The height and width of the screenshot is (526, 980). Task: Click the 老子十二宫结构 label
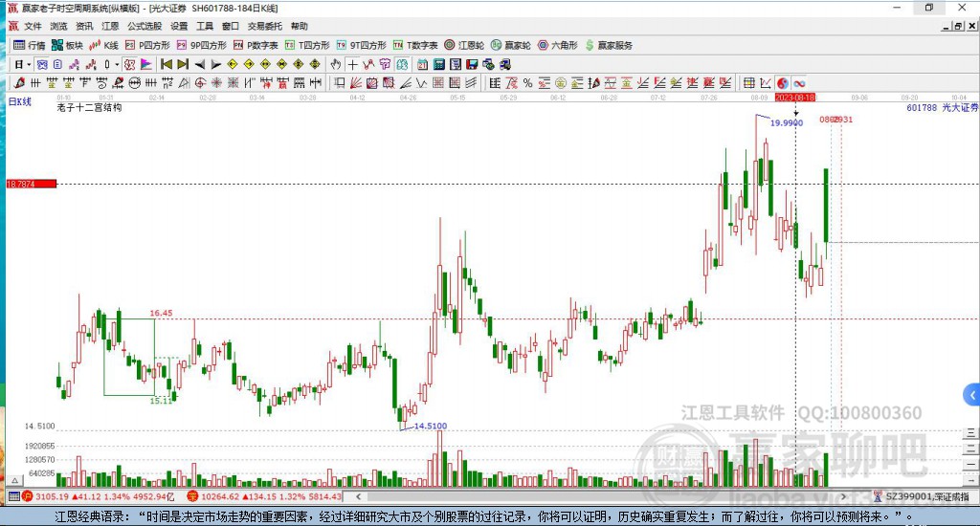[89, 107]
